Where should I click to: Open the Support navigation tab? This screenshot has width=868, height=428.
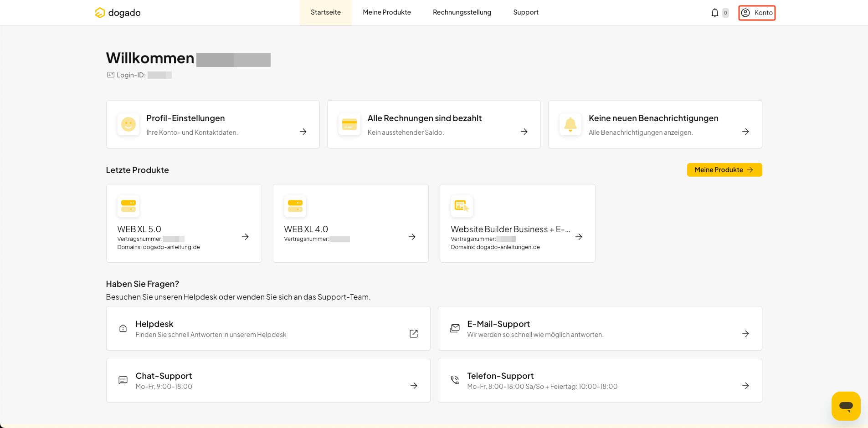pos(526,12)
